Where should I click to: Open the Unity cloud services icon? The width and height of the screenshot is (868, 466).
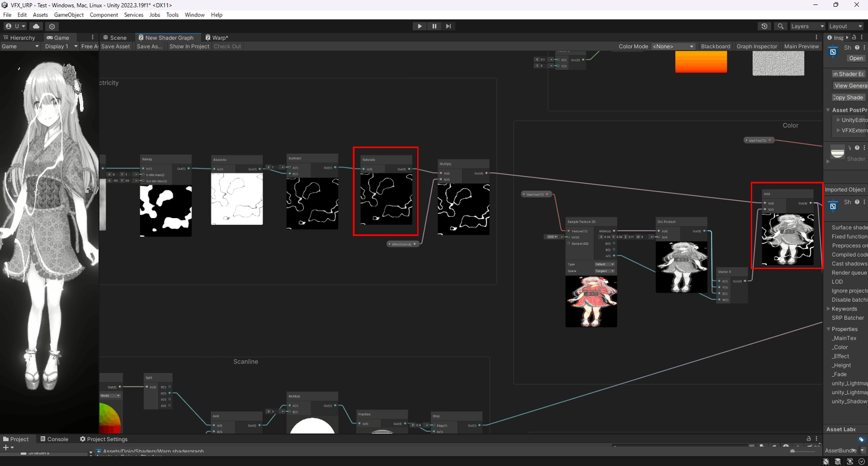[36, 27]
